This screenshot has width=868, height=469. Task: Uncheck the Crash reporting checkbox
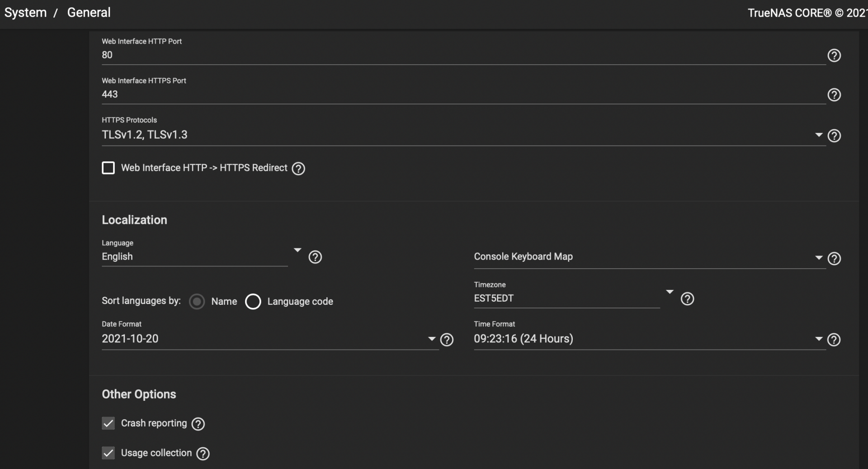pyautogui.click(x=108, y=423)
